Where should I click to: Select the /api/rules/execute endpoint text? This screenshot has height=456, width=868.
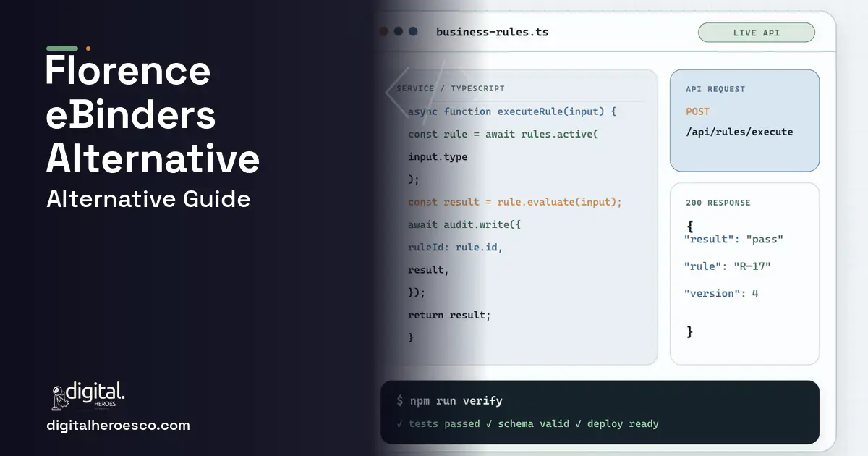739,132
